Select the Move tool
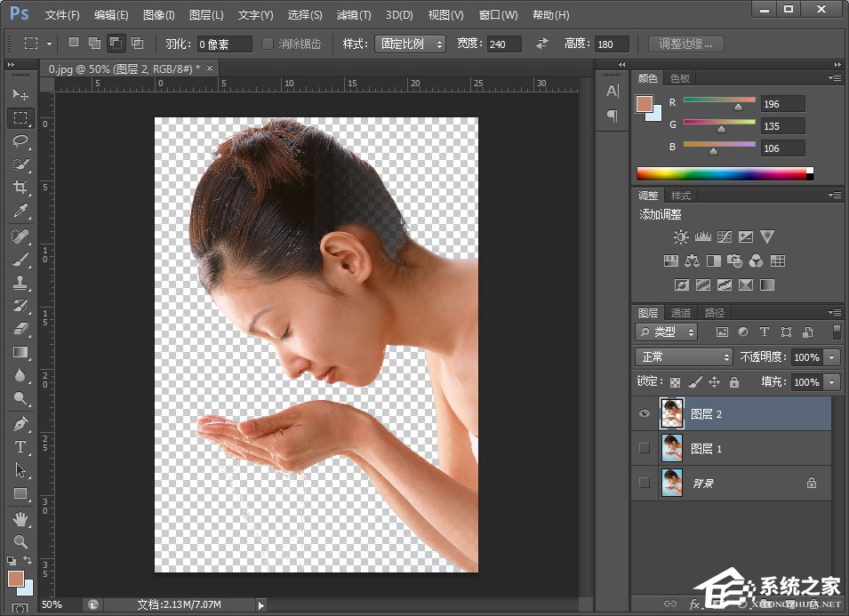Viewport: 849px width, 616px height. [20, 94]
